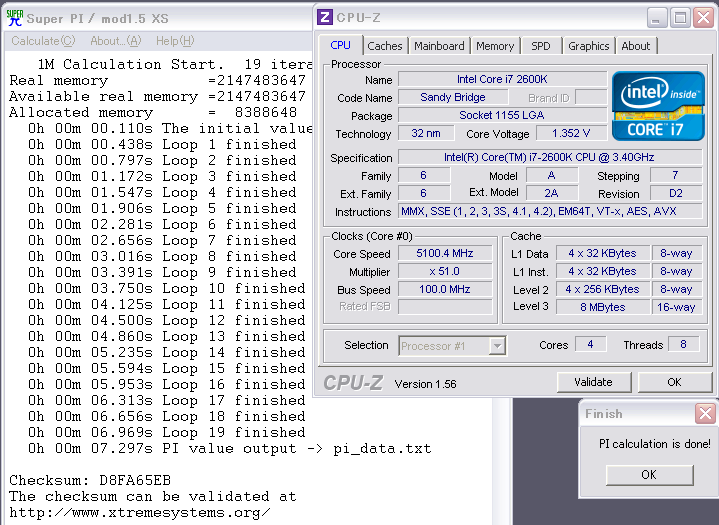Image resolution: width=719 pixels, height=525 pixels.
Task: Click the Validate button in CPU-Z
Action: (593, 382)
